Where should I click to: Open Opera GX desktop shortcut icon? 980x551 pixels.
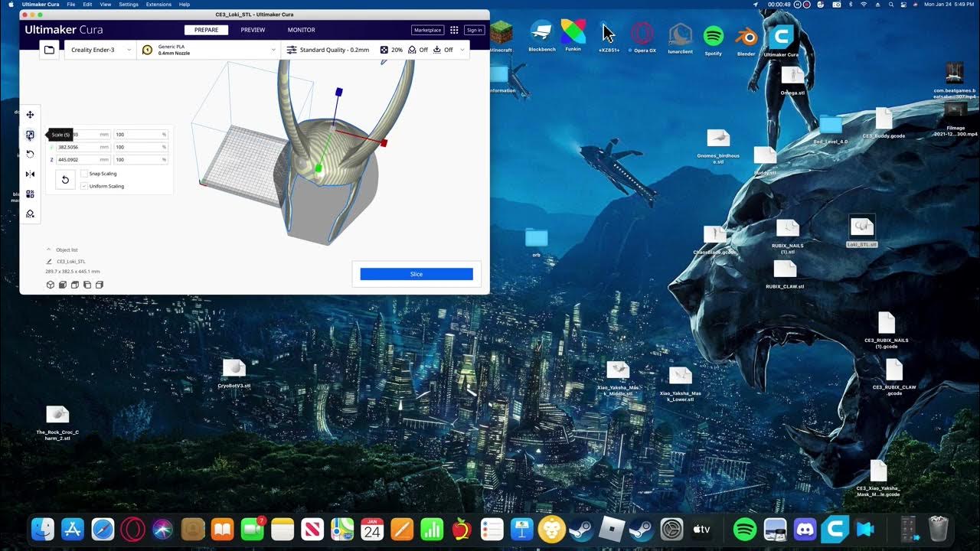[642, 34]
